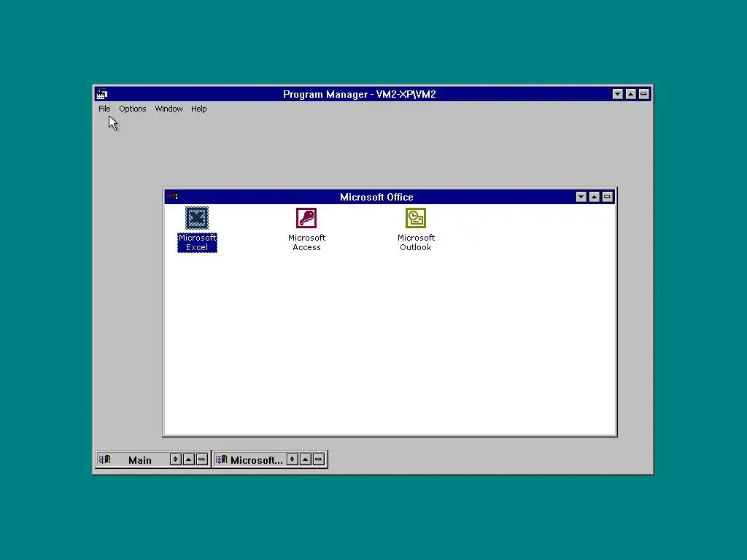This screenshot has height=560, width=747.
Task: Click the Microsoft... group's double-arrow restore button
Action: (293, 459)
